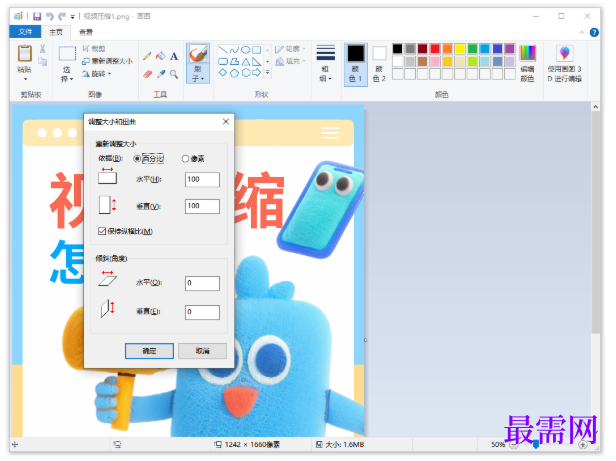
Task: Click the resize Horizontal percentage field
Action: (x=202, y=180)
